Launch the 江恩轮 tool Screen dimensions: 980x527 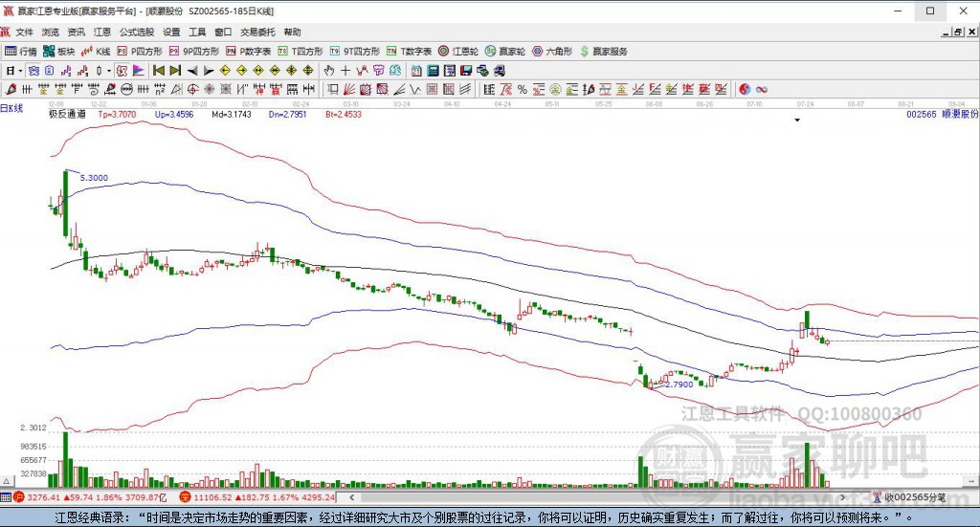pos(458,52)
